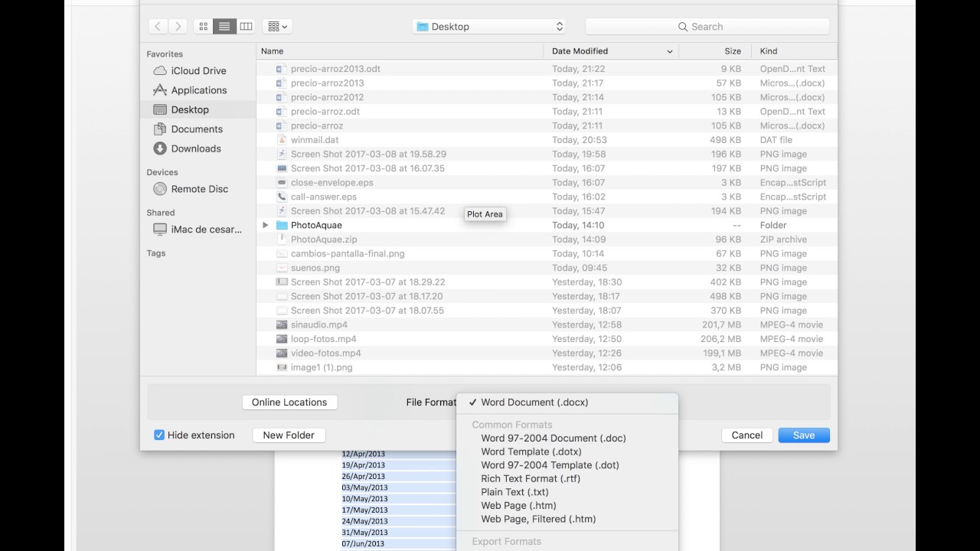
Task: Open Documents in the sidebar
Action: coord(197,129)
